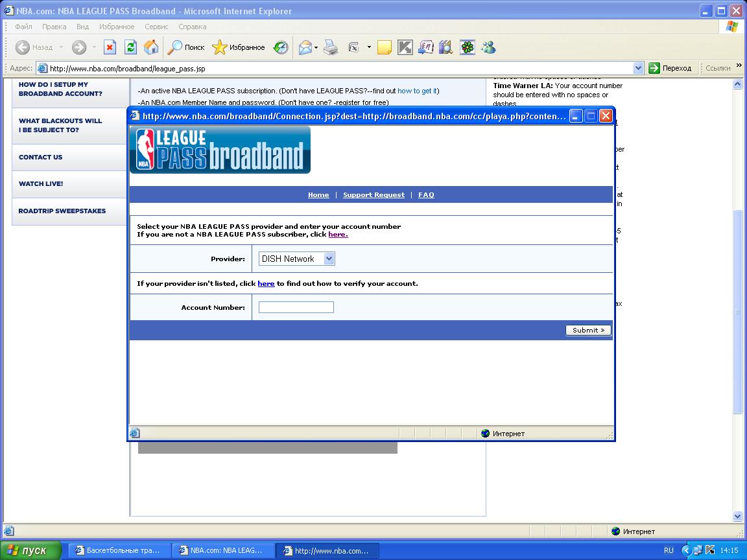The width and height of the screenshot is (747, 560).
Task: Open the Forward button history dropdown arrow
Action: 94,47
